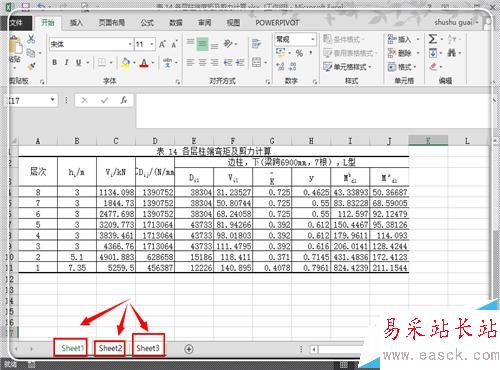This screenshot has height=370, width=500.
Task: Click the insert function fx icon
Action: [124, 100]
